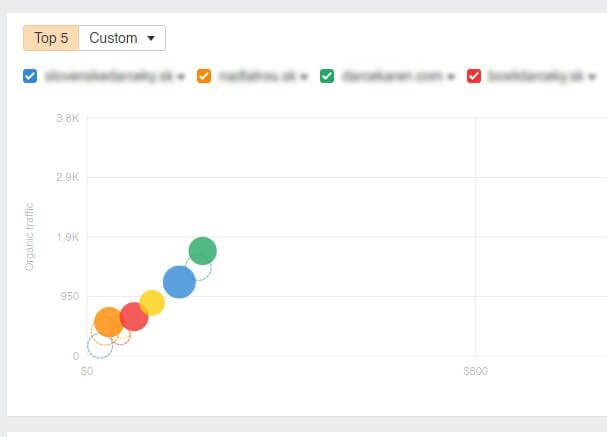Viewport: 607px width, 437px height.
Task: Click the red bubble on the chart
Action: pos(134,316)
